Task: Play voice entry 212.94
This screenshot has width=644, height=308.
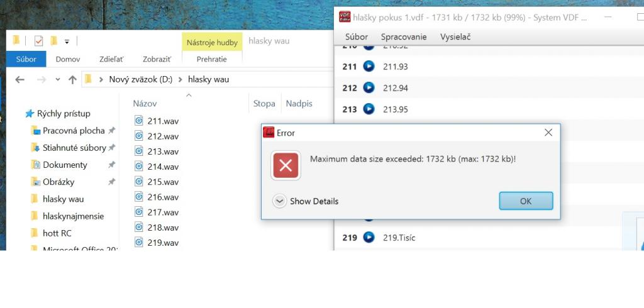Action: click(x=369, y=87)
